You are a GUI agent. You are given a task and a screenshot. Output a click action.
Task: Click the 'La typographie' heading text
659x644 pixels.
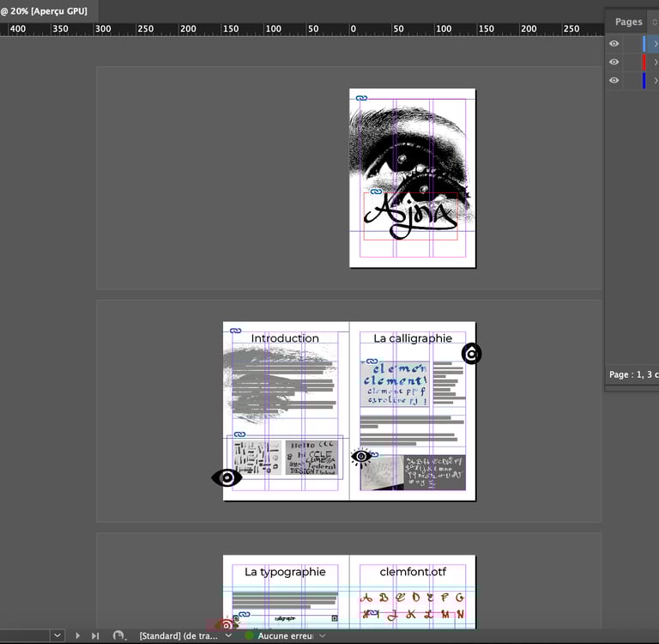(x=285, y=572)
